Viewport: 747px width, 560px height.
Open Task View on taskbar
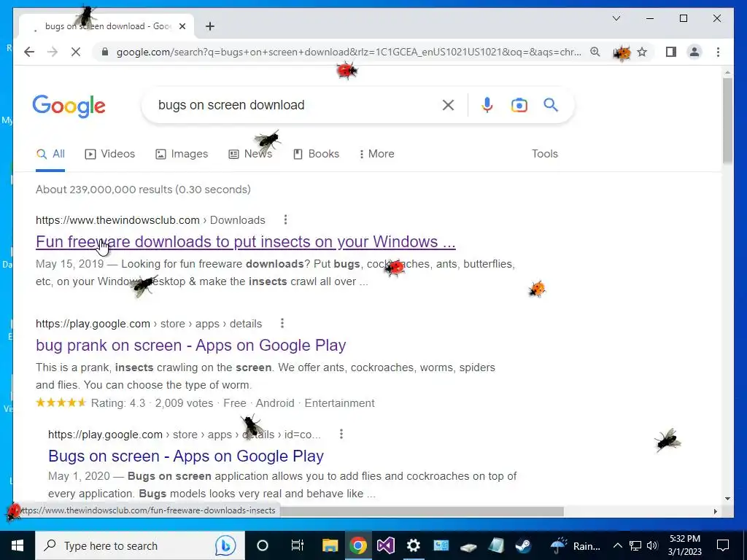click(x=298, y=545)
